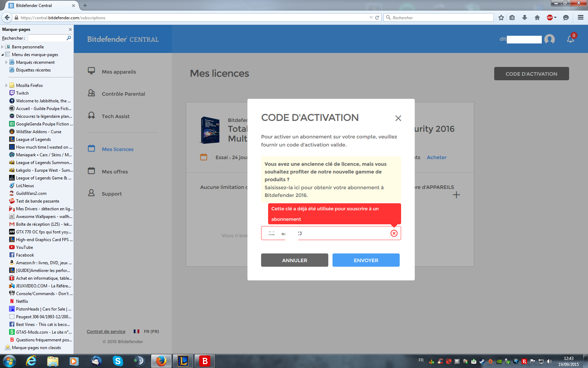This screenshot has height=368, width=588.
Task: Click the Mes licences calendar icon
Action: pos(91,148)
